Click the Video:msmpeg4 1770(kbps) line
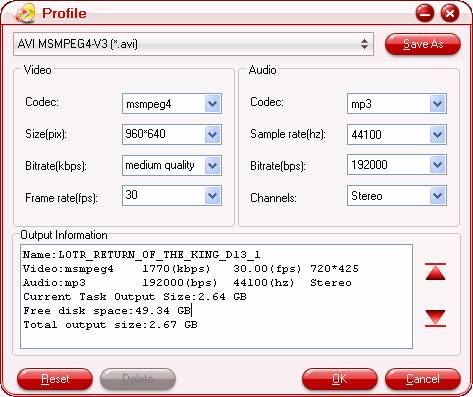The width and height of the screenshot is (473, 397). pos(191,269)
